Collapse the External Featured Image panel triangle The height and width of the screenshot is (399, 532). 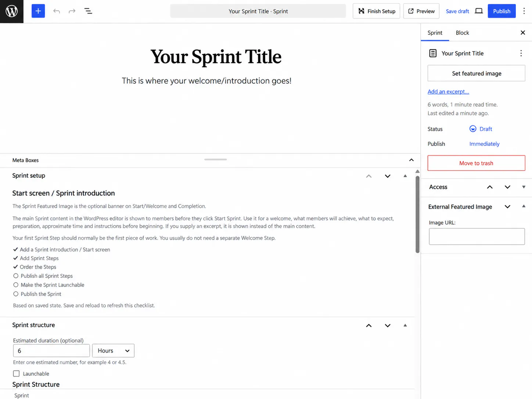(x=524, y=206)
